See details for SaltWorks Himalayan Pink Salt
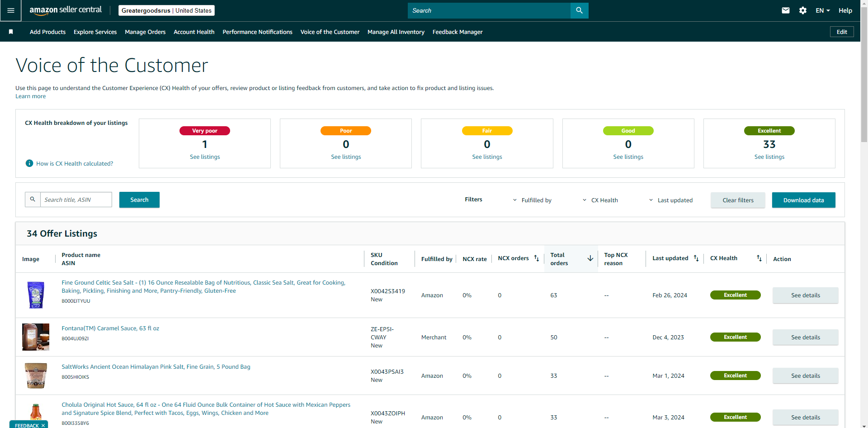This screenshot has height=428, width=868. pos(805,376)
